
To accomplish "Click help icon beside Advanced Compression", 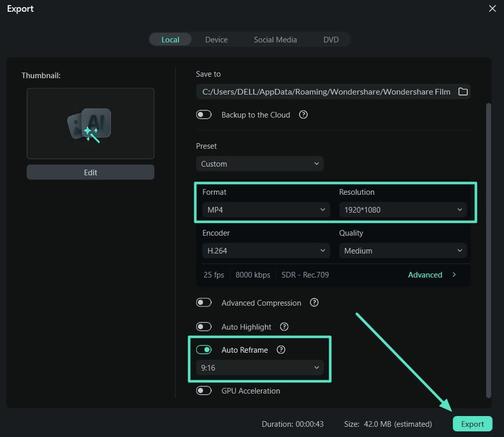I will coord(314,303).
